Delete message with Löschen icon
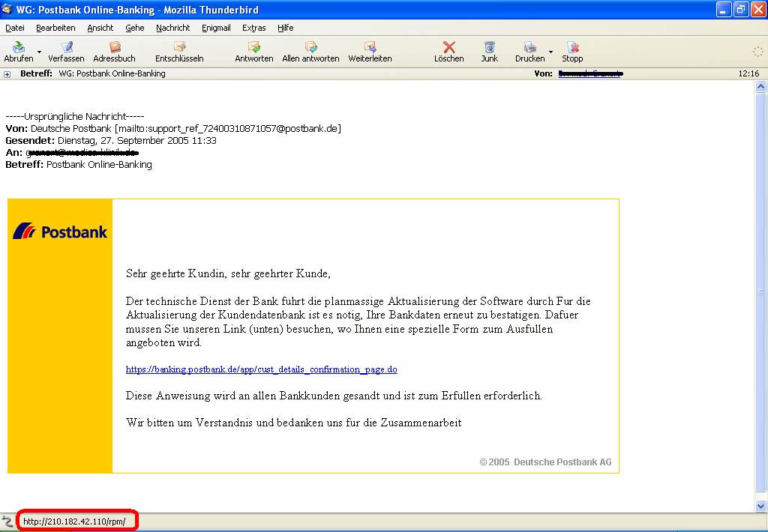768x532 pixels. (x=448, y=47)
